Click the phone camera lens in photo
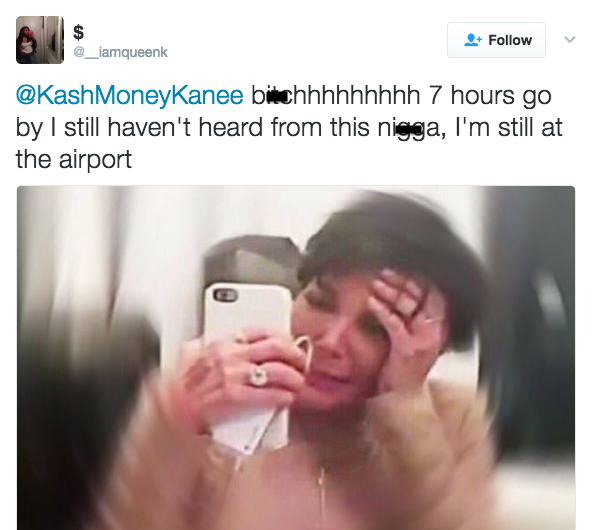 tap(226, 295)
